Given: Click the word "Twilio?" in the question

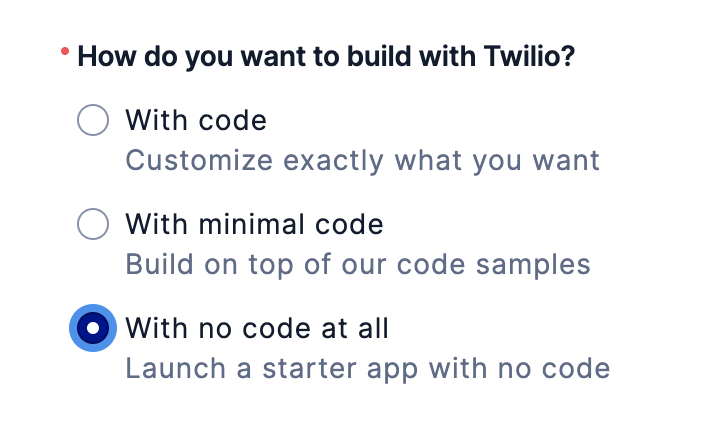Looking at the screenshot, I should (529, 56).
